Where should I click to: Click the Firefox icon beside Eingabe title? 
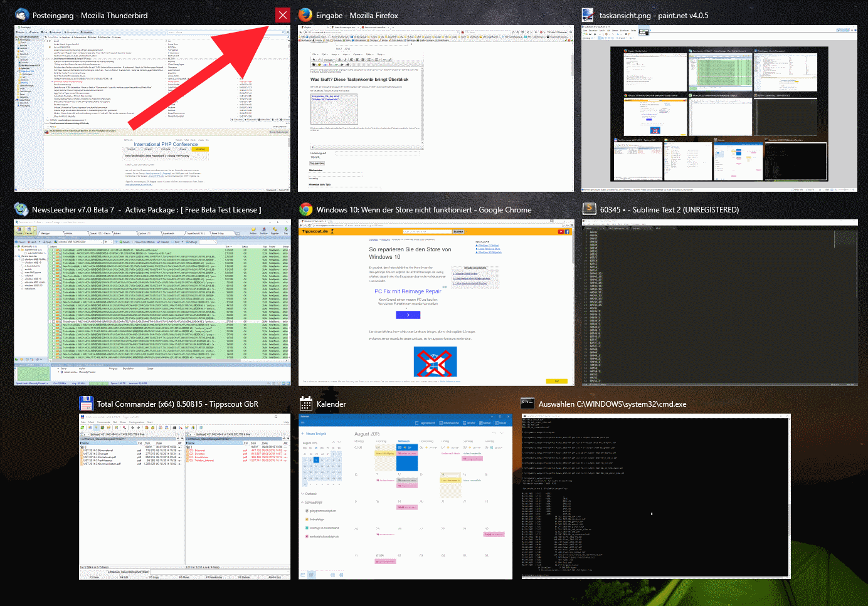pyautogui.click(x=305, y=15)
